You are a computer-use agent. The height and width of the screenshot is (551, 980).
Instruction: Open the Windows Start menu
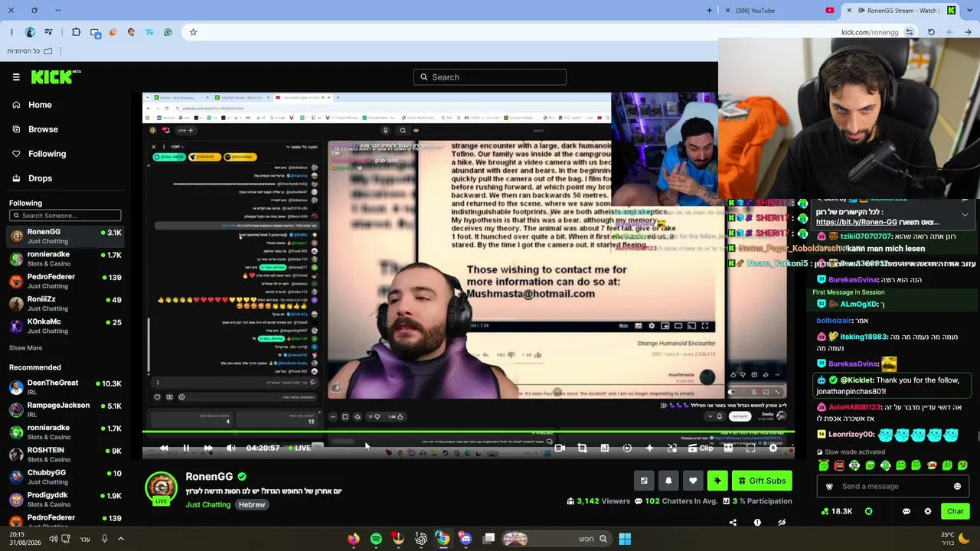click(625, 540)
